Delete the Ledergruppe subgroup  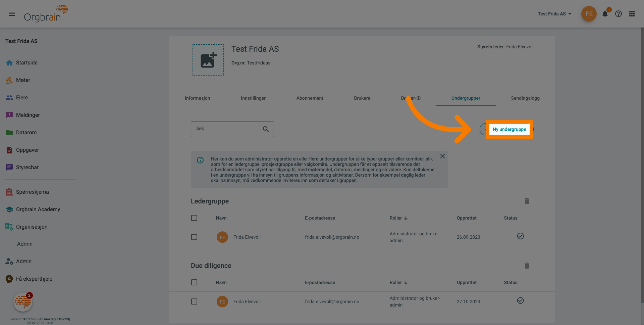coord(527,201)
